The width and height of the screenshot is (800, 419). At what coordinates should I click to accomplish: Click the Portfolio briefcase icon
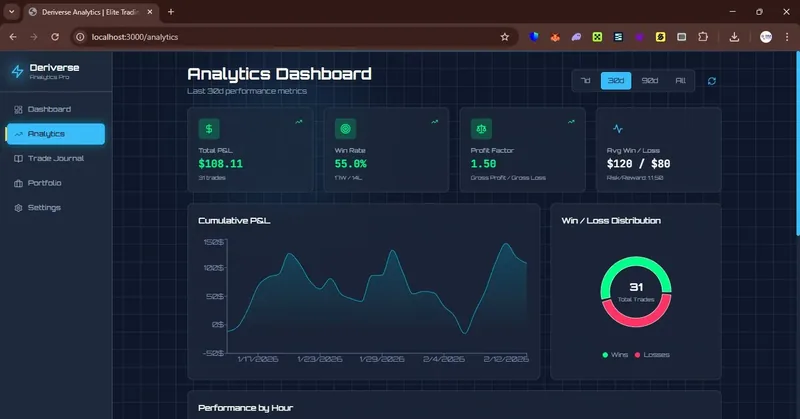click(x=18, y=183)
